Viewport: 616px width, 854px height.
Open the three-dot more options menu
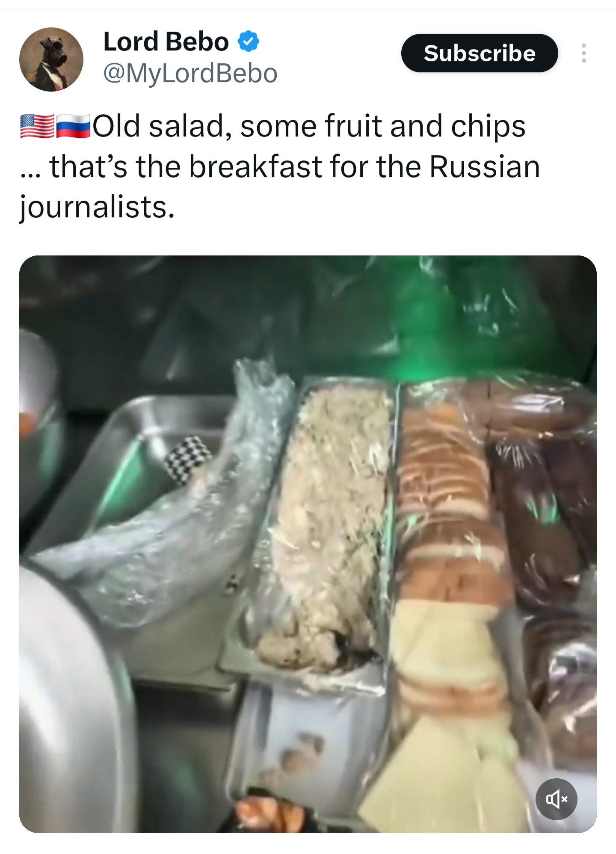tap(583, 53)
